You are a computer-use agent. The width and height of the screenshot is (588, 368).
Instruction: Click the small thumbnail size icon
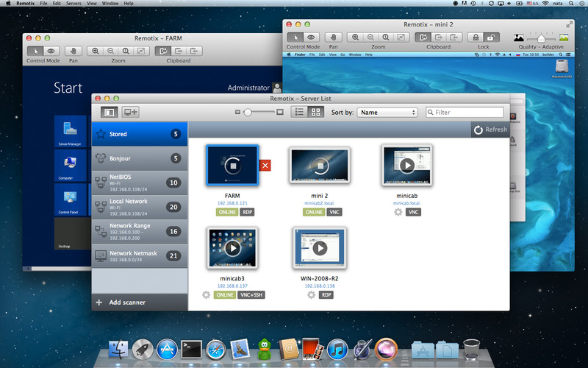click(237, 112)
